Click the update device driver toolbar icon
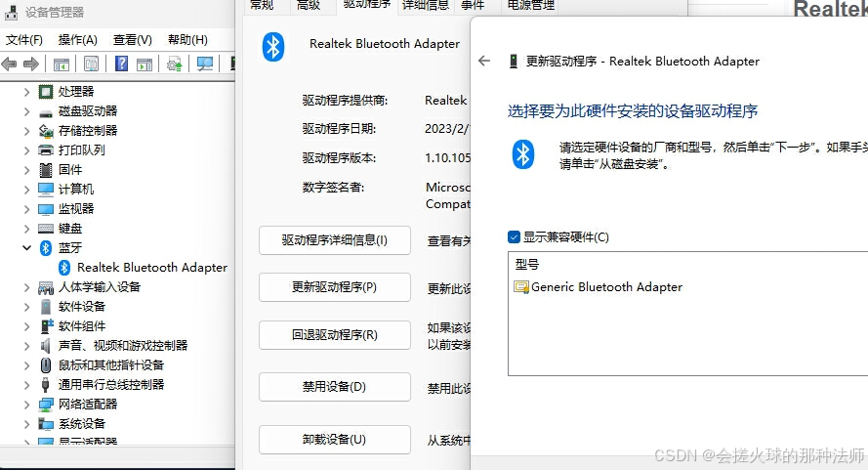This screenshot has height=470, width=868. [x=175, y=64]
